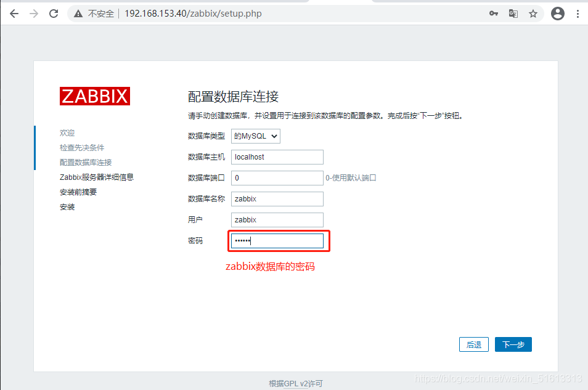Reload the Zabbix setup page
Viewport: 588px width, 390px height.
coord(54,14)
